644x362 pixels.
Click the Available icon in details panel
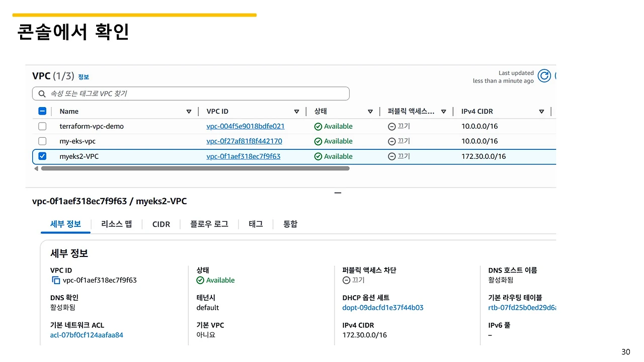(200, 281)
